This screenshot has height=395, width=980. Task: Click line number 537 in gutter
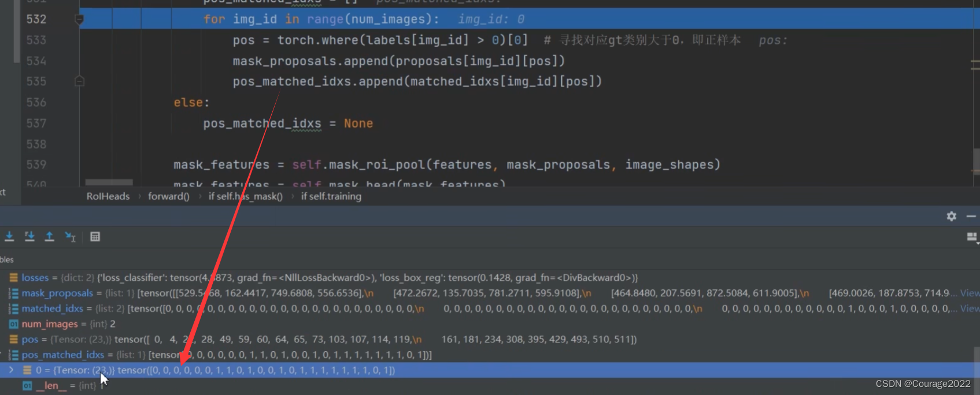36,123
